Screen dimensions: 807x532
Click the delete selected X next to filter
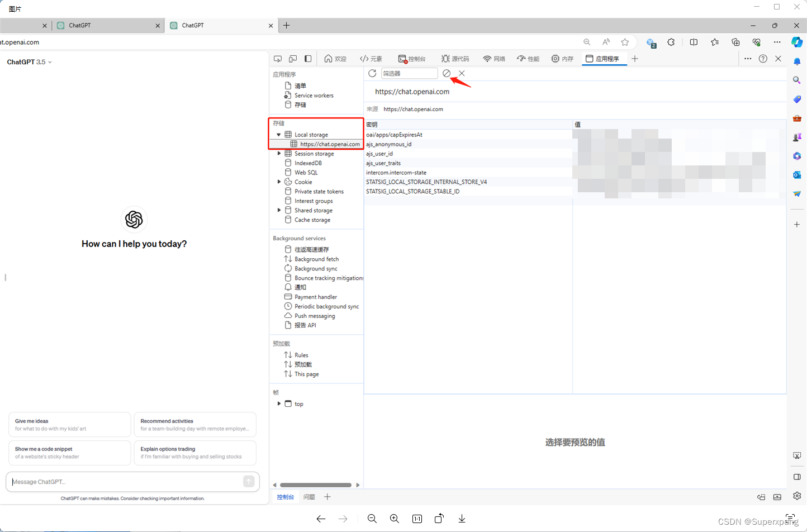pos(462,73)
